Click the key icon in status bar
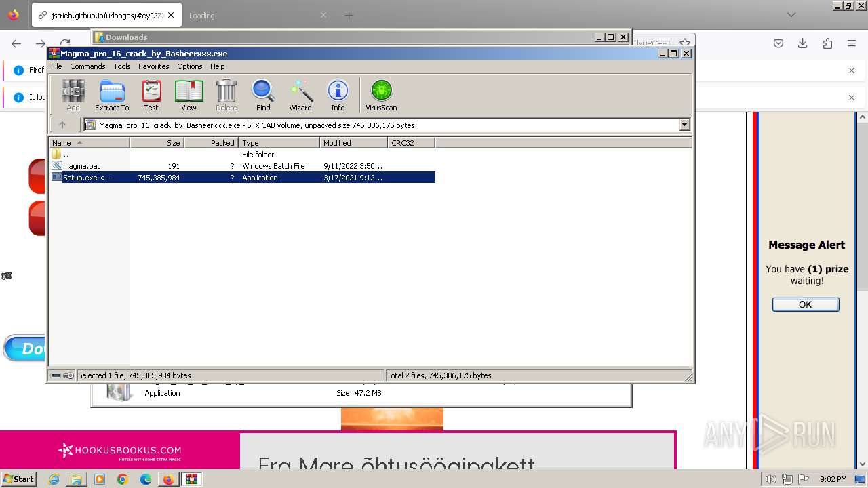The width and height of the screenshot is (868, 488). point(68,375)
